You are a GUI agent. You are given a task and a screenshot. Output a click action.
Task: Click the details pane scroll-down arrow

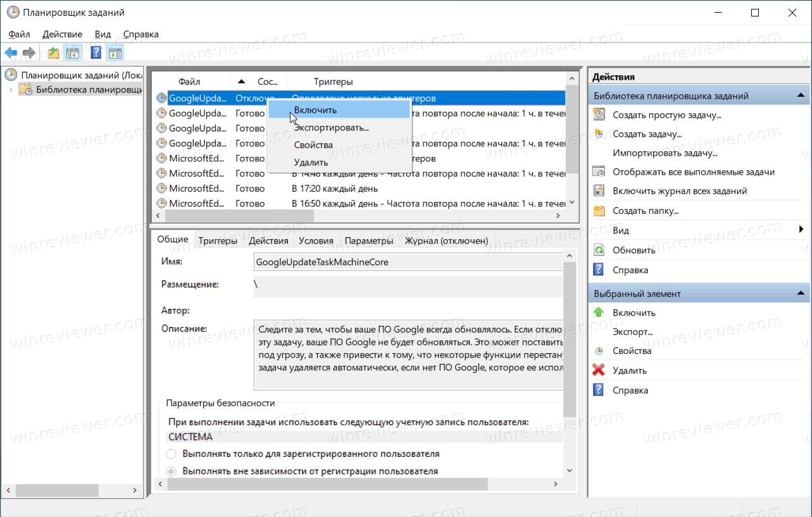coord(569,470)
